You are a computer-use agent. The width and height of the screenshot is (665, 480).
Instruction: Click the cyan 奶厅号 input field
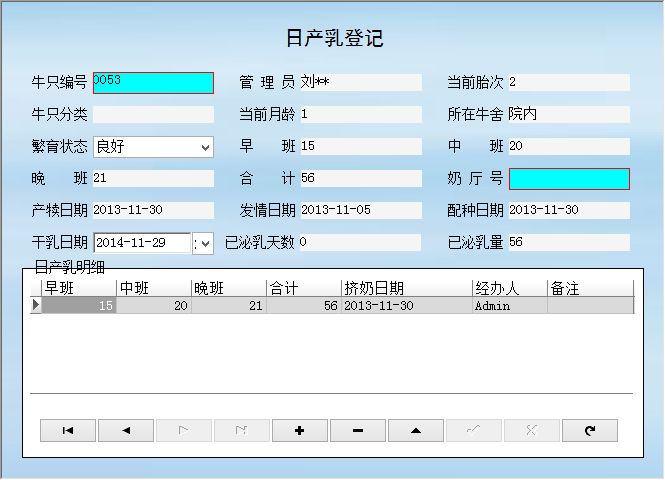pyautogui.click(x=569, y=179)
